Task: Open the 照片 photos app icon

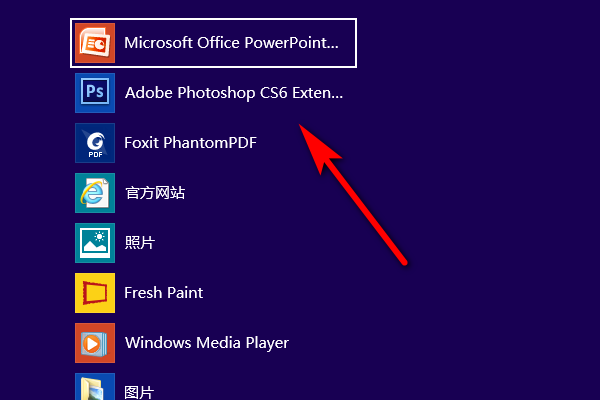Action: (95, 243)
